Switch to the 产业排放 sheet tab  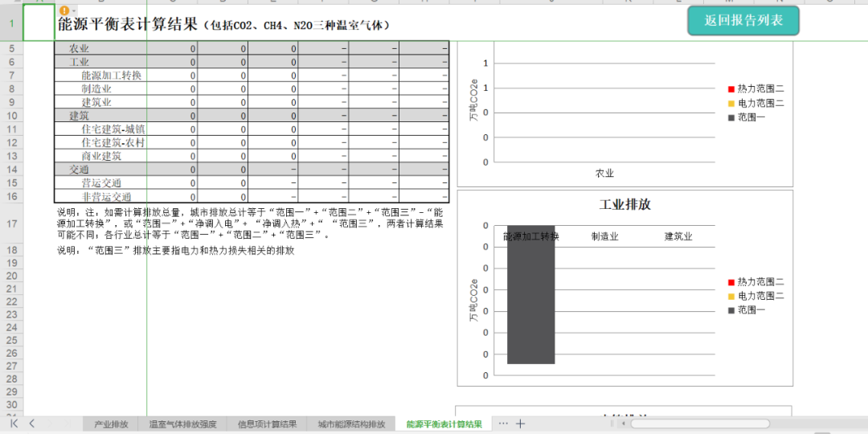point(111,424)
